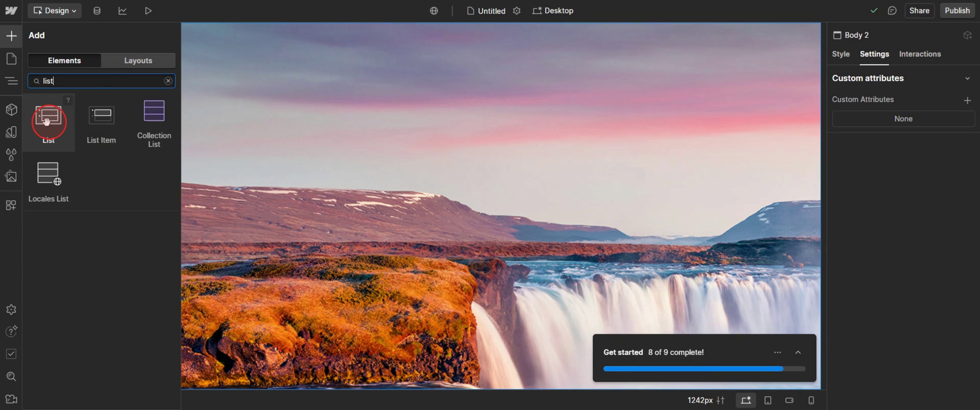The width and height of the screenshot is (980, 410).
Task: Switch to tablet breakpoint view
Action: [x=768, y=400]
